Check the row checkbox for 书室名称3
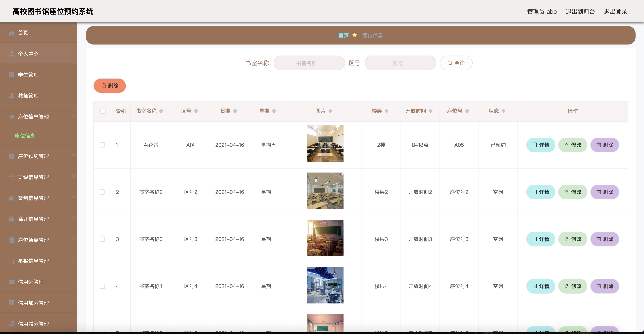Viewport: 644px width, 334px height. (102, 239)
